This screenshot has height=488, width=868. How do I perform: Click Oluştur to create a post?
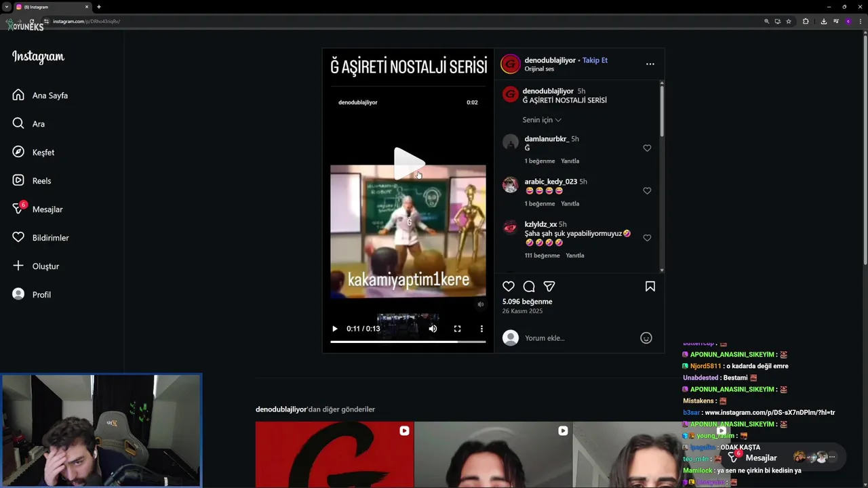pos(36,266)
